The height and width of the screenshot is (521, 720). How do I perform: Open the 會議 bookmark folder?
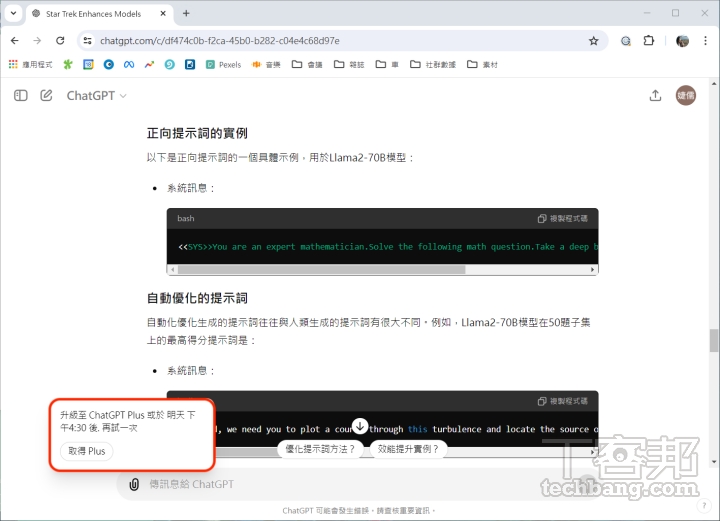pyautogui.click(x=307, y=65)
